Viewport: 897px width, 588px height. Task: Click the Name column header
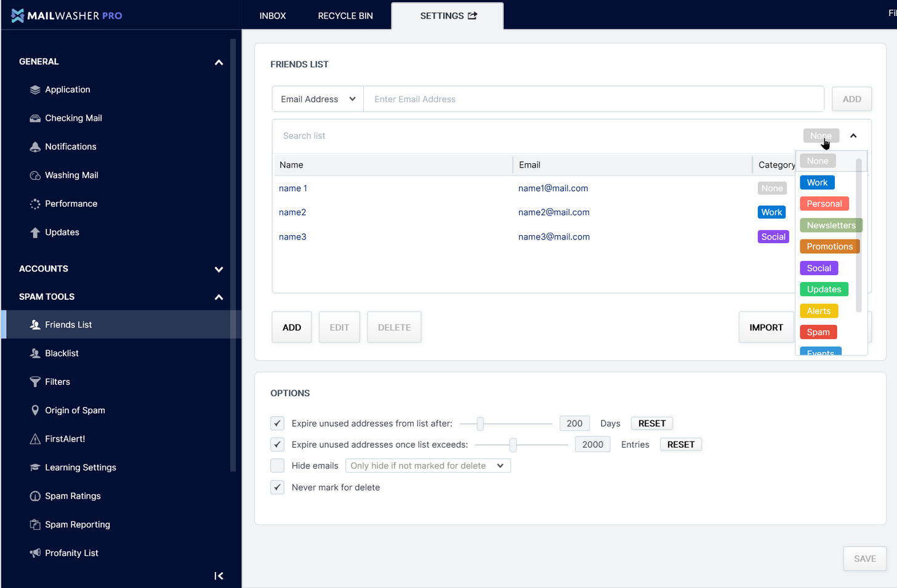(x=291, y=165)
